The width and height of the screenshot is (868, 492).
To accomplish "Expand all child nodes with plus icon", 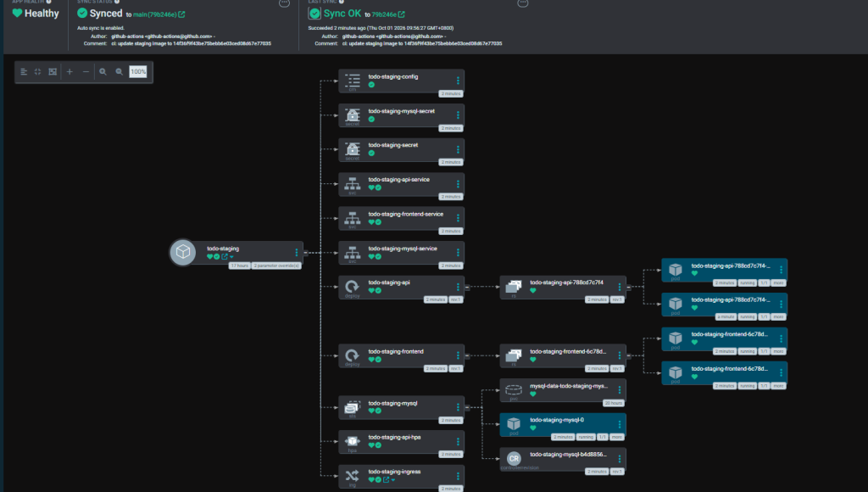I will point(70,71).
